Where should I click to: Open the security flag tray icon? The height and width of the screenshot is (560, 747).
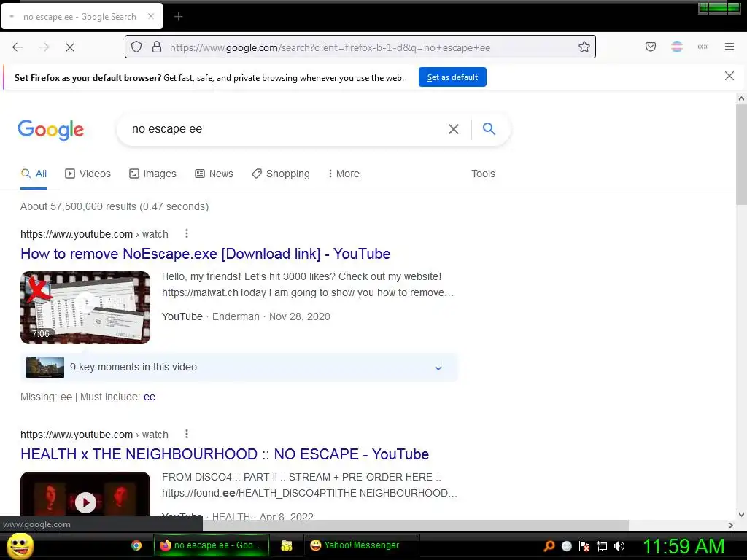[x=584, y=546]
